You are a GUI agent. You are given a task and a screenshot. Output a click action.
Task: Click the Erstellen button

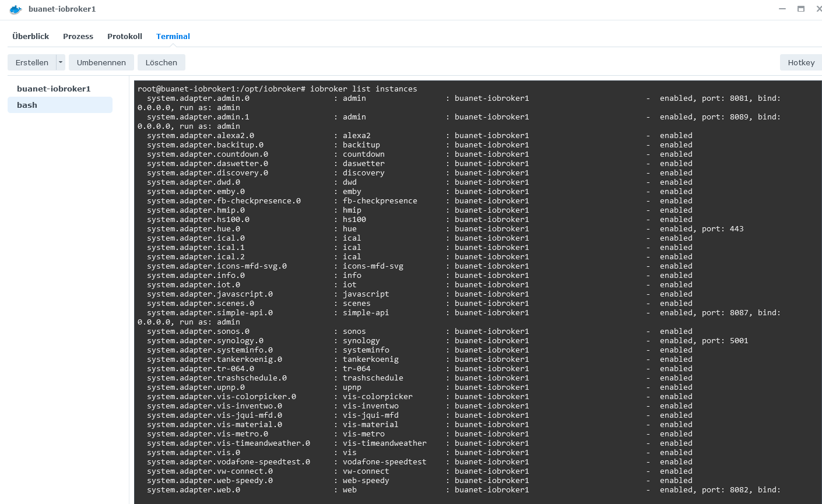coord(32,62)
